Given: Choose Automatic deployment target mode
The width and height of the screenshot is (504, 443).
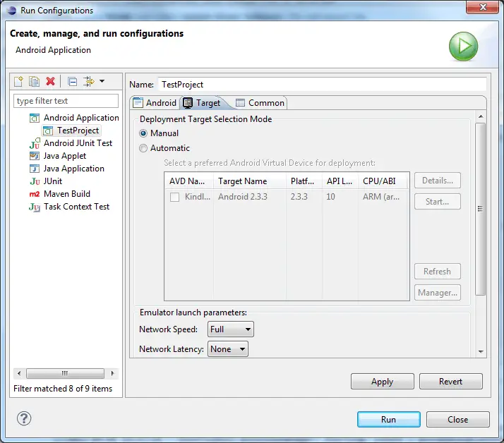Looking at the screenshot, I should [144, 148].
